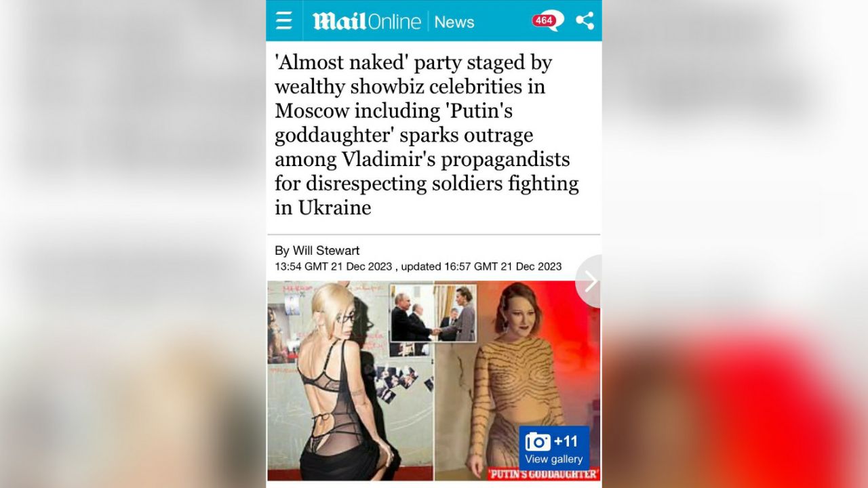
Task: Open the hamburger navigation menu
Action: click(283, 21)
